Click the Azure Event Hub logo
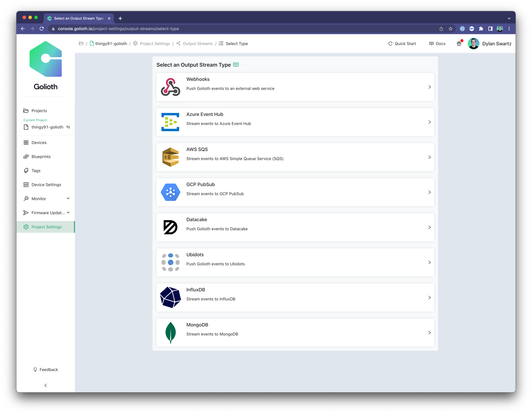The width and height of the screenshot is (532, 414). click(x=170, y=122)
